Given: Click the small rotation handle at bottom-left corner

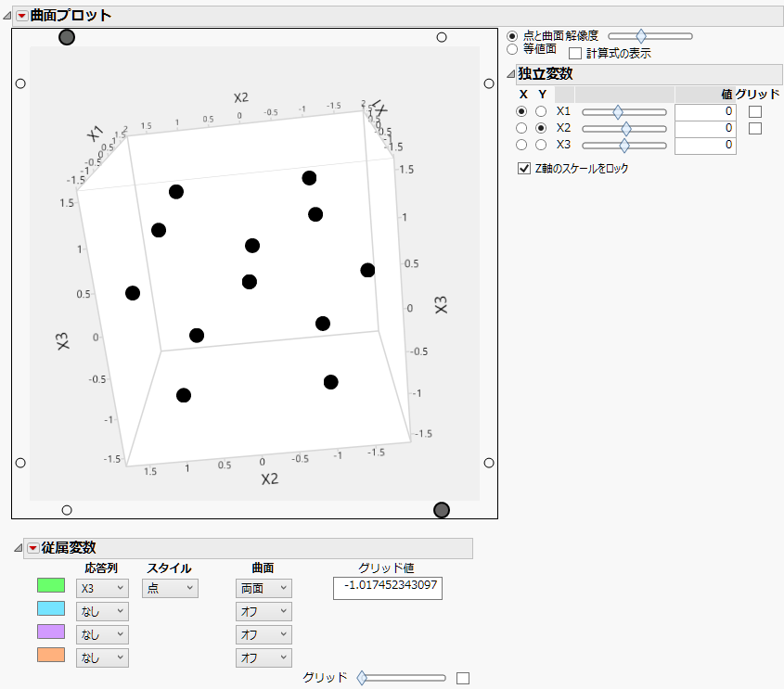Looking at the screenshot, I should (x=67, y=510).
